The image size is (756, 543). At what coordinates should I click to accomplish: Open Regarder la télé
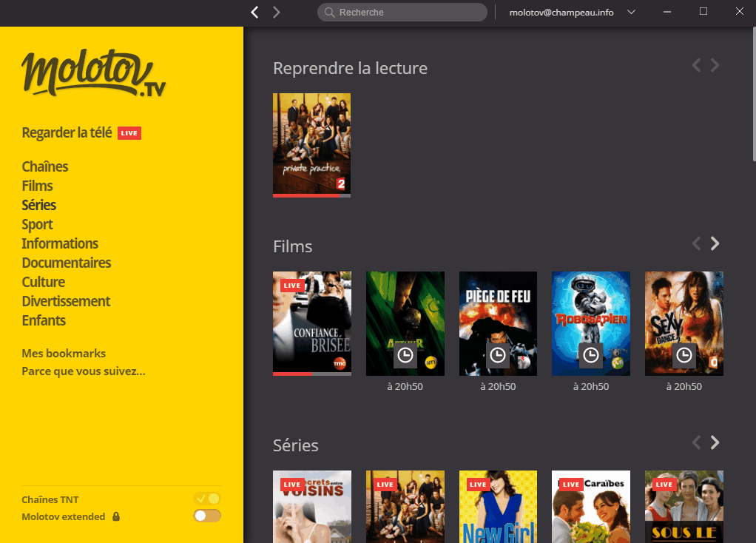click(67, 132)
